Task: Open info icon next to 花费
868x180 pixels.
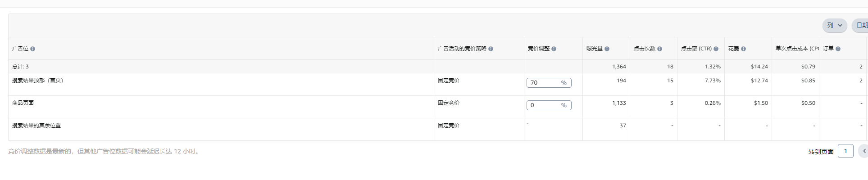Action: [x=743, y=49]
